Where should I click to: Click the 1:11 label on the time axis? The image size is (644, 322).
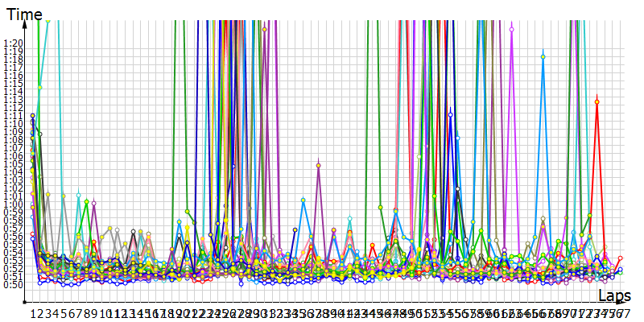(x=12, y=115)
